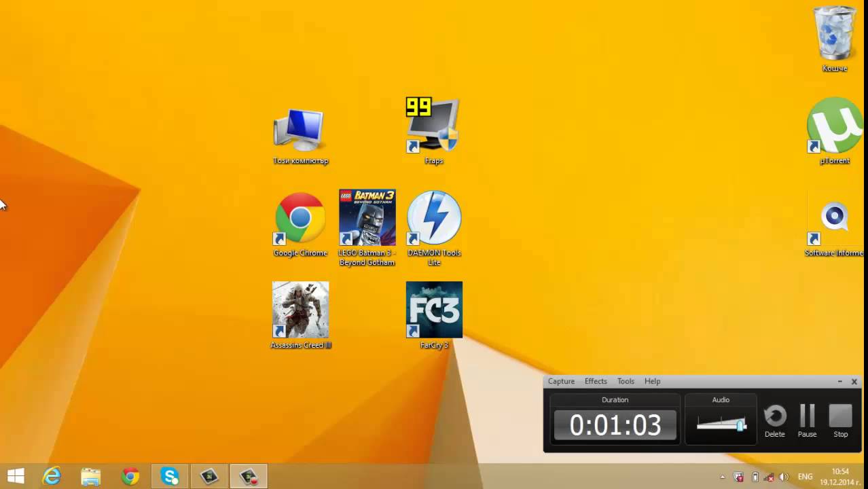This screenshot has height=489, width=868.
Task: Select the Assassins Creed III shortcut
Action: 300,315
